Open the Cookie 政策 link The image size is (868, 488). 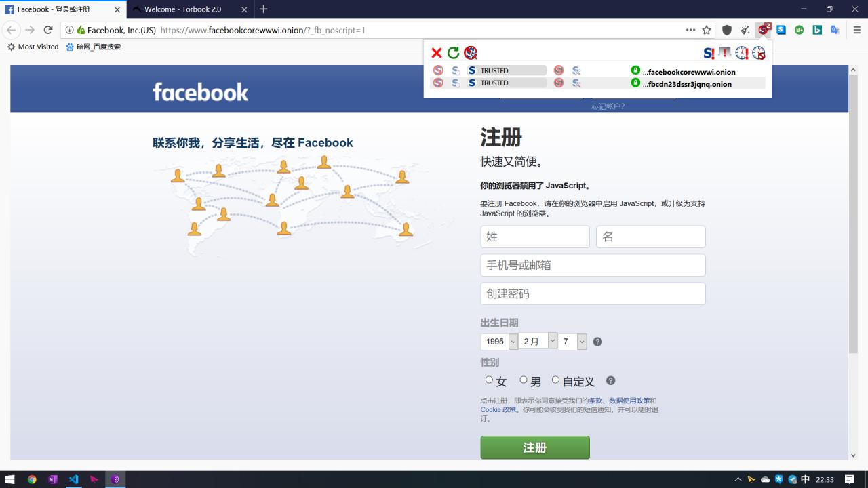pos(498,409)
